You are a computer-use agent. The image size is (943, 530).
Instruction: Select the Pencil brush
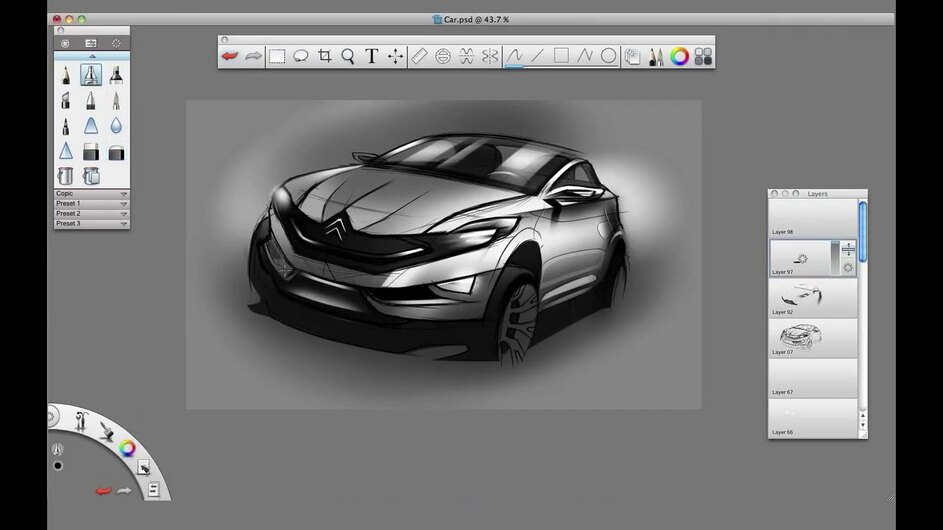(66, 75)
